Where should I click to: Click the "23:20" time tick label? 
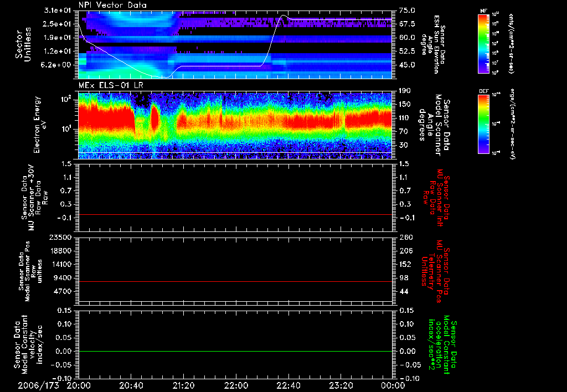[x=341, y=385]
